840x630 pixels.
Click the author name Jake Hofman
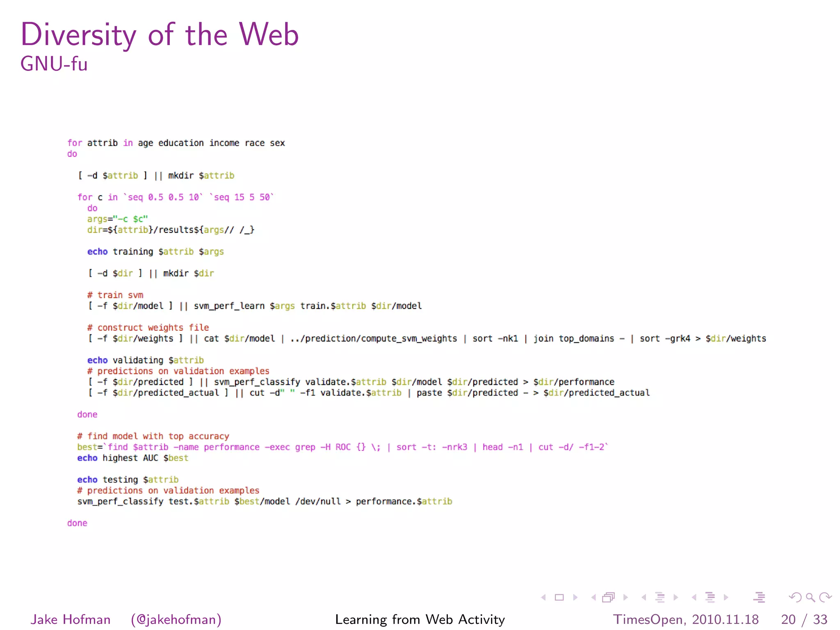click(x=71, y=619)
